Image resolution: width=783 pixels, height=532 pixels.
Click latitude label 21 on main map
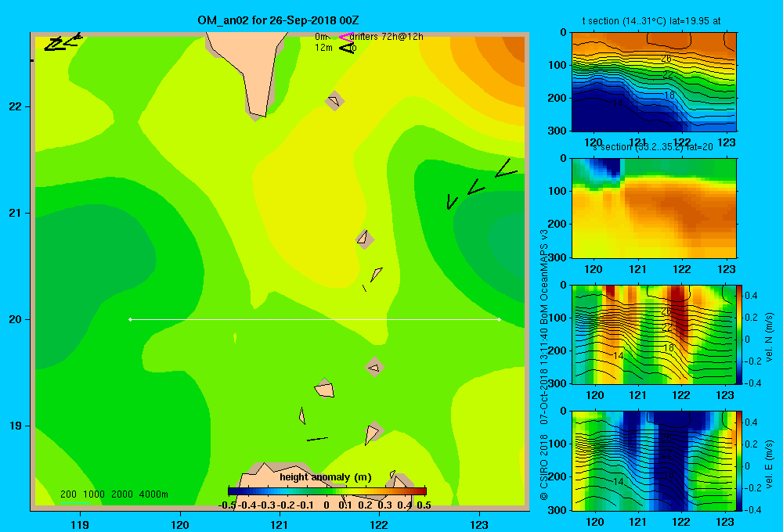[16, 213]
